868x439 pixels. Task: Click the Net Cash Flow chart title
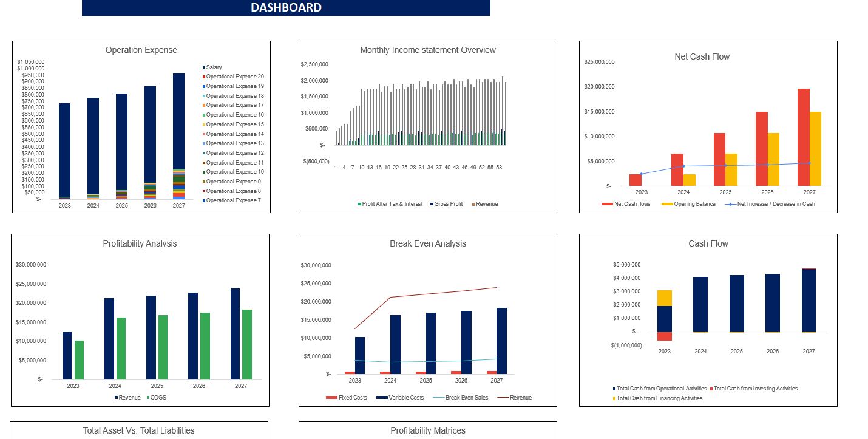coord(702,56)
